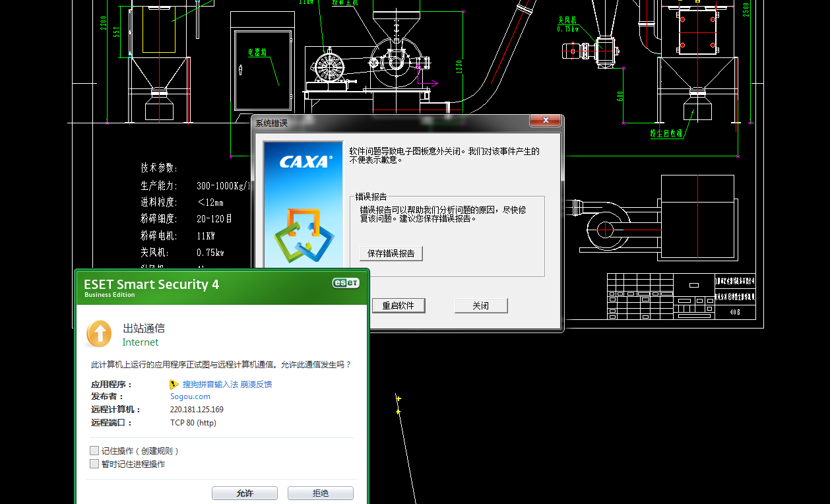830x504 pixels.
Task: Click the electric motor symbol in the drawing
Action: [330, 67]
